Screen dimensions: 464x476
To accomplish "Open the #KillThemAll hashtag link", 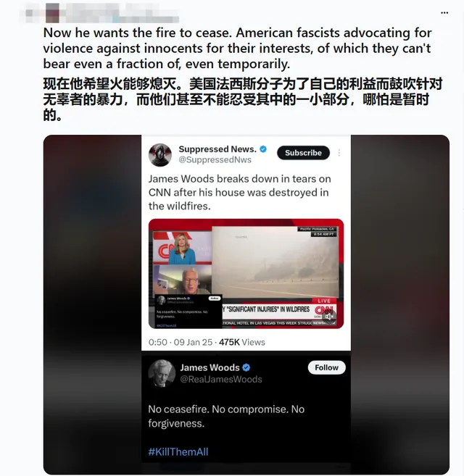I will coord(178,451).
